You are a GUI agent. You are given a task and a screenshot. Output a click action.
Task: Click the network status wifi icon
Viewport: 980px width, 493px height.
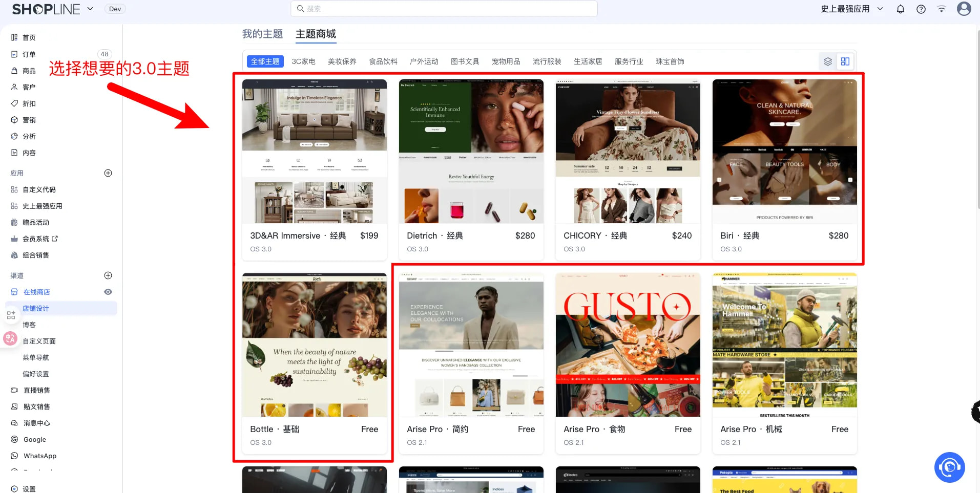(941, 9)
